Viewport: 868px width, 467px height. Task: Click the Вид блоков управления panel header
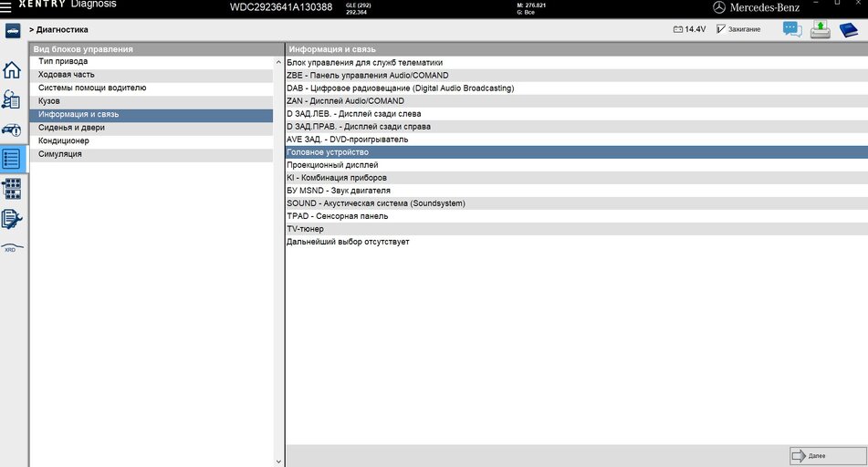[x=157, y=49]
